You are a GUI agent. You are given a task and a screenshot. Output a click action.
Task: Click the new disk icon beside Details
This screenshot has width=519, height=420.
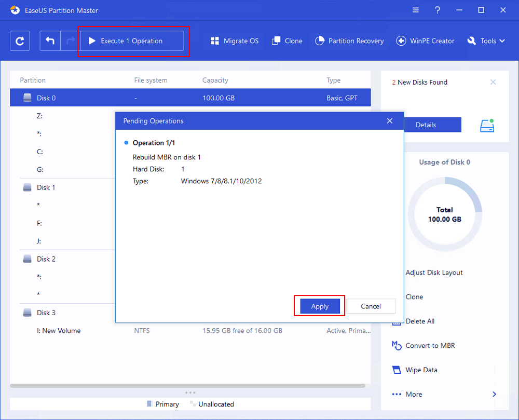pos(487,126)
